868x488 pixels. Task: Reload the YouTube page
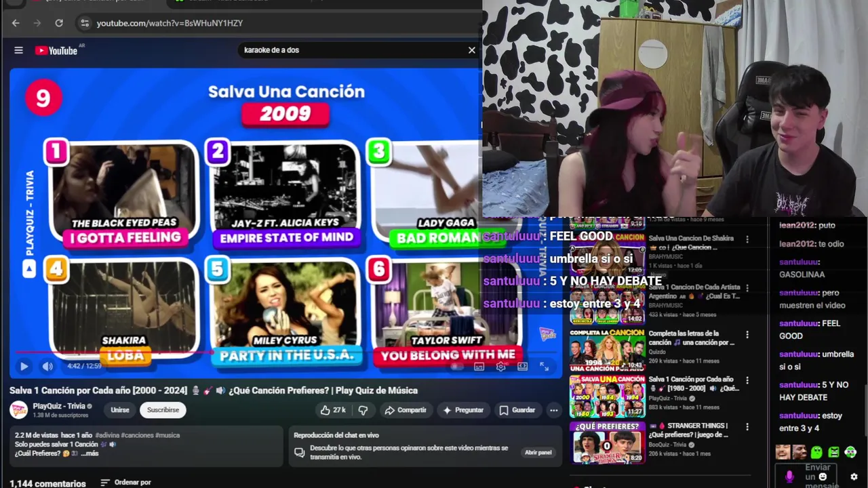tap(59, 23)
